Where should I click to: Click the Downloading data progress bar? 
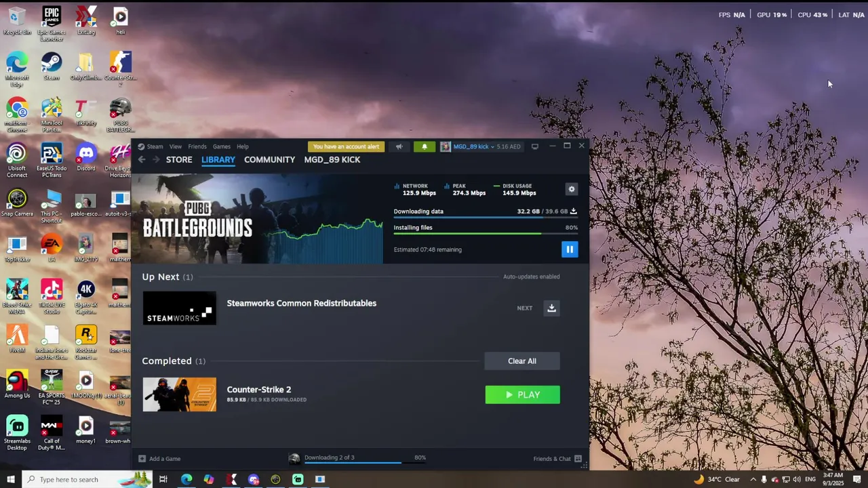[x=486, y=218]
